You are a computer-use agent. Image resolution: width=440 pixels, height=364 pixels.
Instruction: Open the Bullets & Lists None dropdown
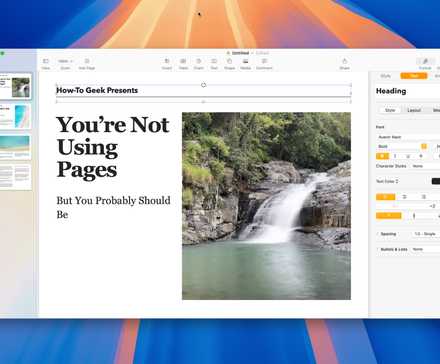click(x=425, y=249)
